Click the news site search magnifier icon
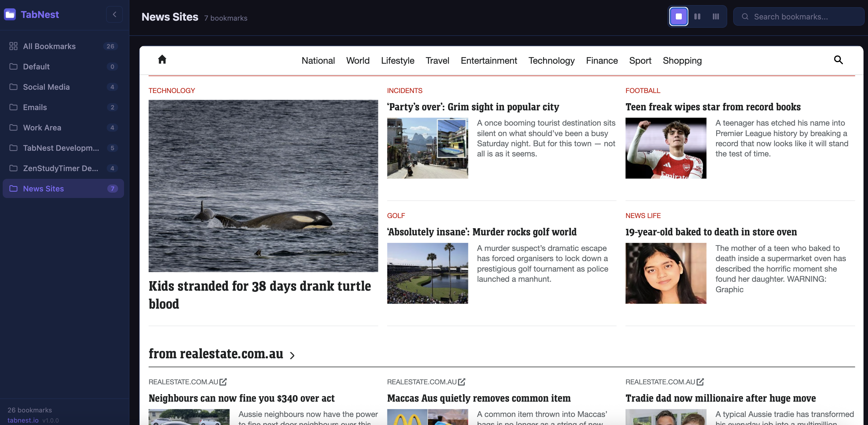The width and height of the screenshot is (868, 425). pyautogui.click(x=838, y=60)
